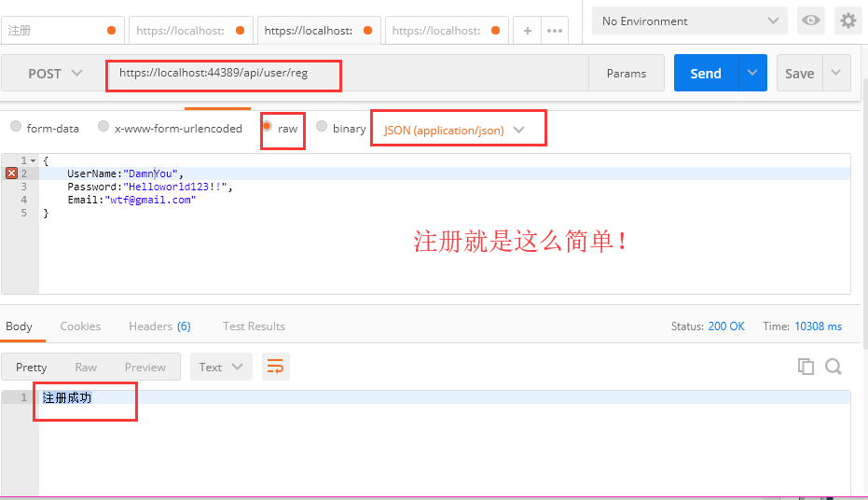Expand the Send button arrow options
The width and height of the screenshot is (868, 500).
click(x=752, y=73)
